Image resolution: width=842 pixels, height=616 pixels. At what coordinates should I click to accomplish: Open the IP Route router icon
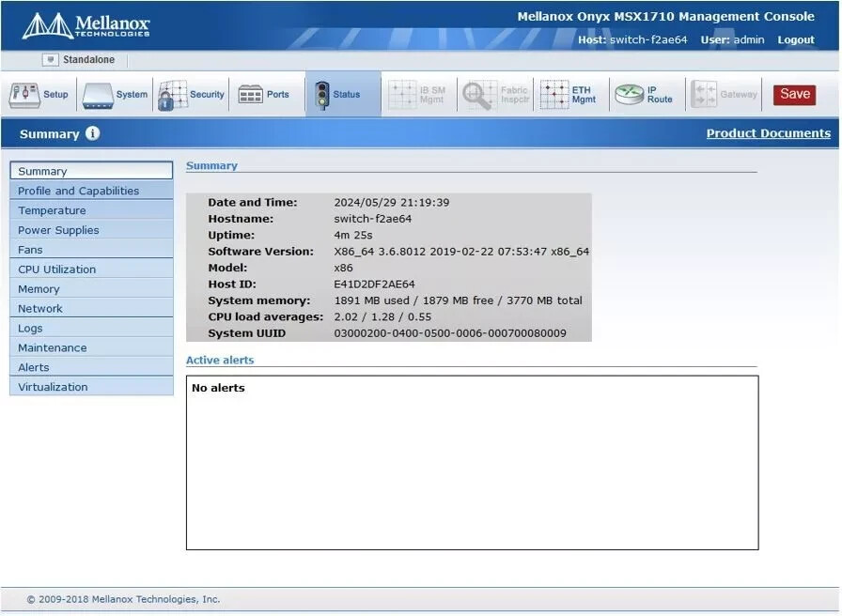[x=630, y=95]
